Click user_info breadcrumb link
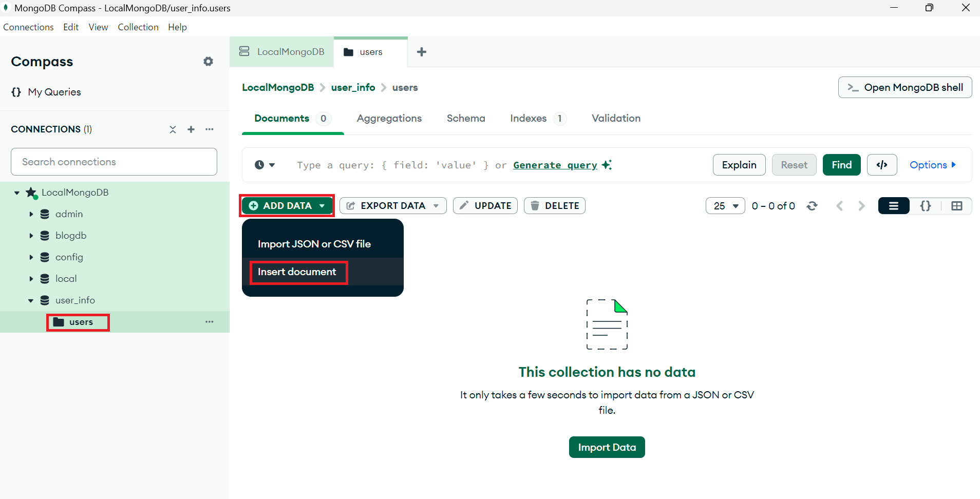This screenshot has height=499, width=980. coord(353,87)
